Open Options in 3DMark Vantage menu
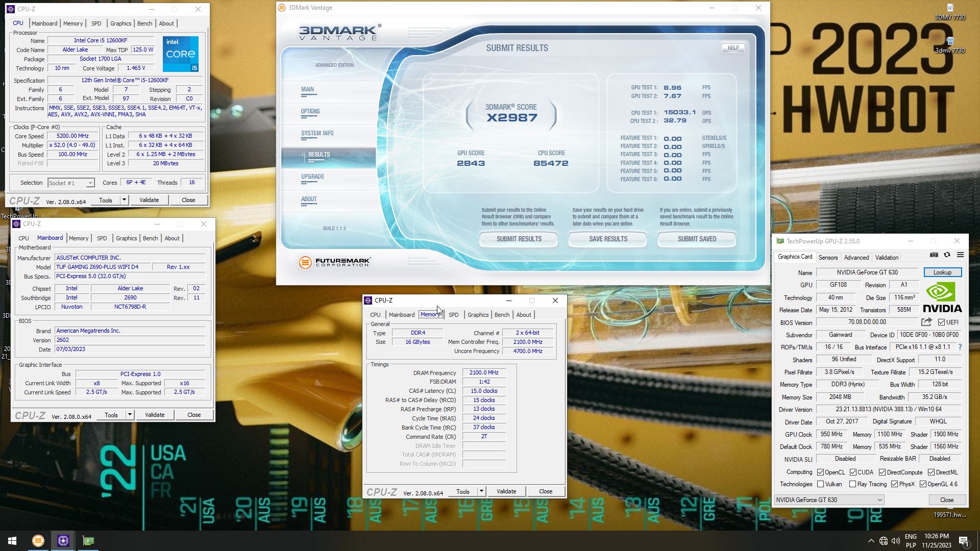This screenshot has height=551, width=980. tap(310, 111)
